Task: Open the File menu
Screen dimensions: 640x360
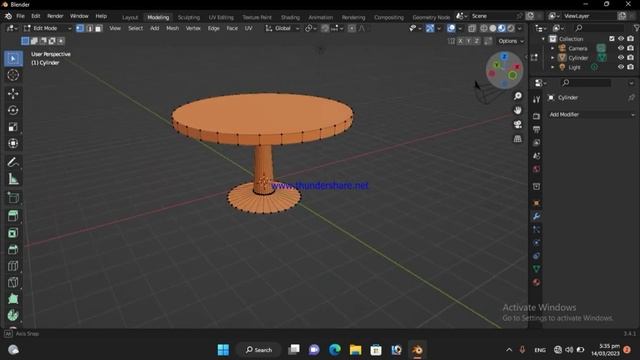Action: pos(20,16)
